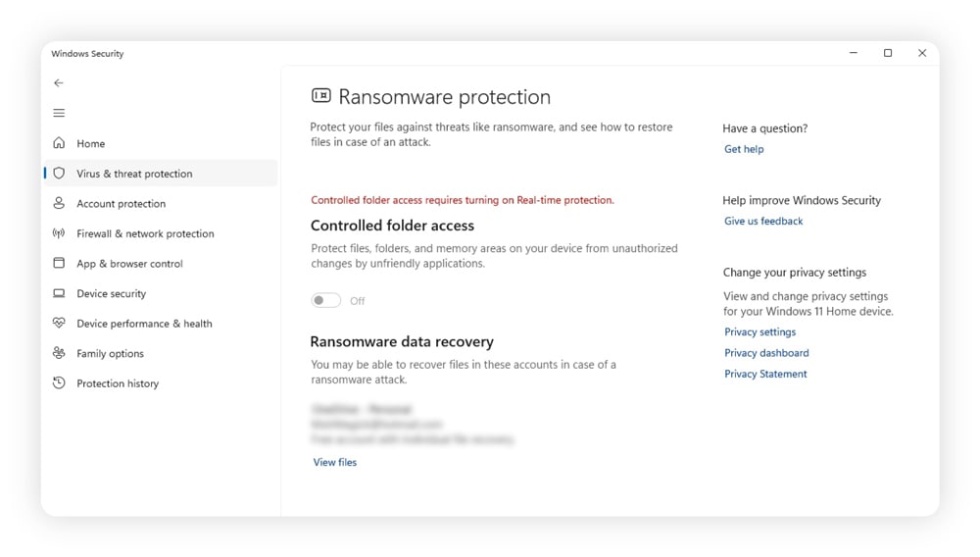Viewport: 980px width, 557px height.
Task: Open Privacy dashboard link
Action: [x=766, y=353]
